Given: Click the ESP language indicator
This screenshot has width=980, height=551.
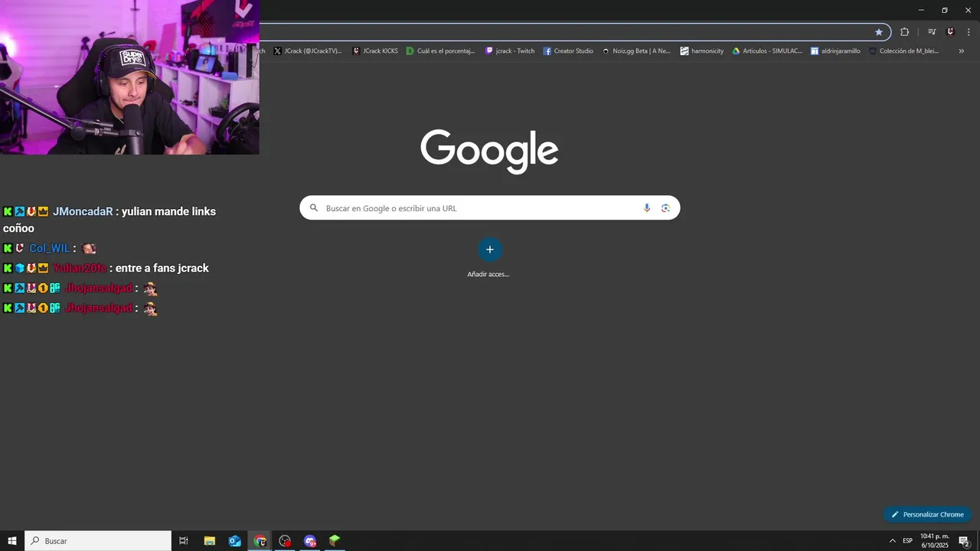Looking at the screenshot, I should point(907,541).
